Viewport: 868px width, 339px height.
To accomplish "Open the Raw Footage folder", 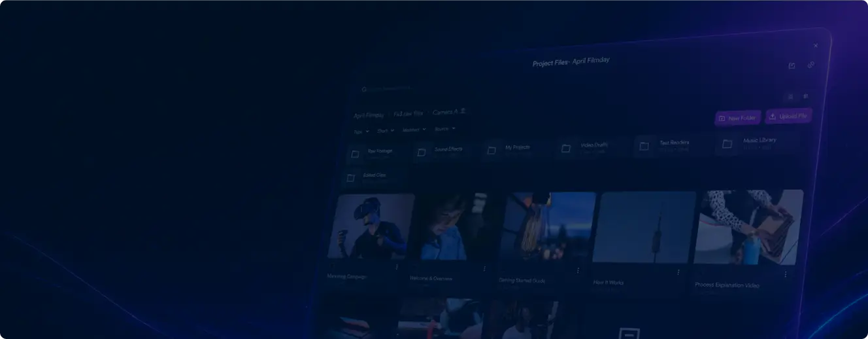I will click(376, 154).
